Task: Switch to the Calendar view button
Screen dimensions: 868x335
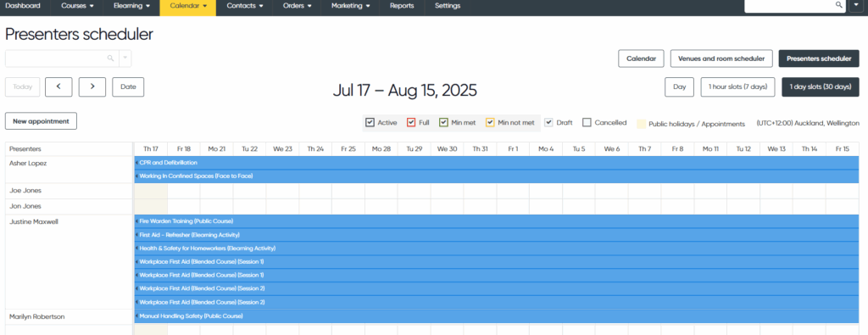Action: pos(641,59)
